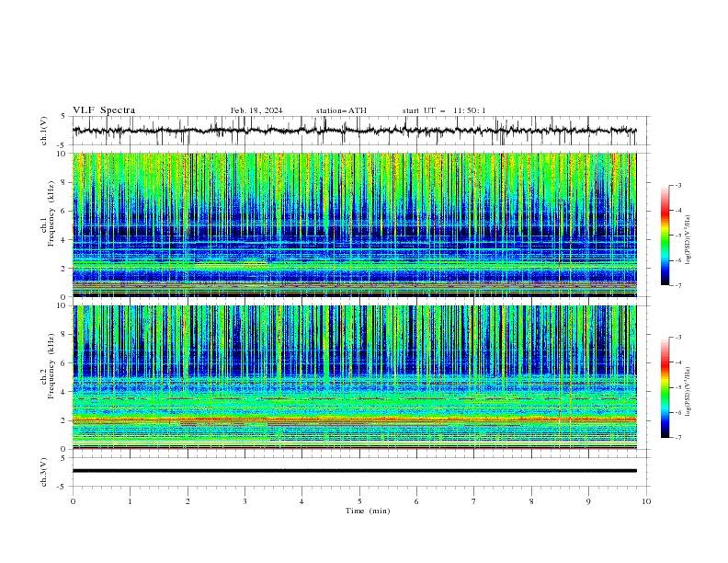Click the ch.3 flat waveform trace
The width and height of the screenshot is (728, 563).
point(354,471)
